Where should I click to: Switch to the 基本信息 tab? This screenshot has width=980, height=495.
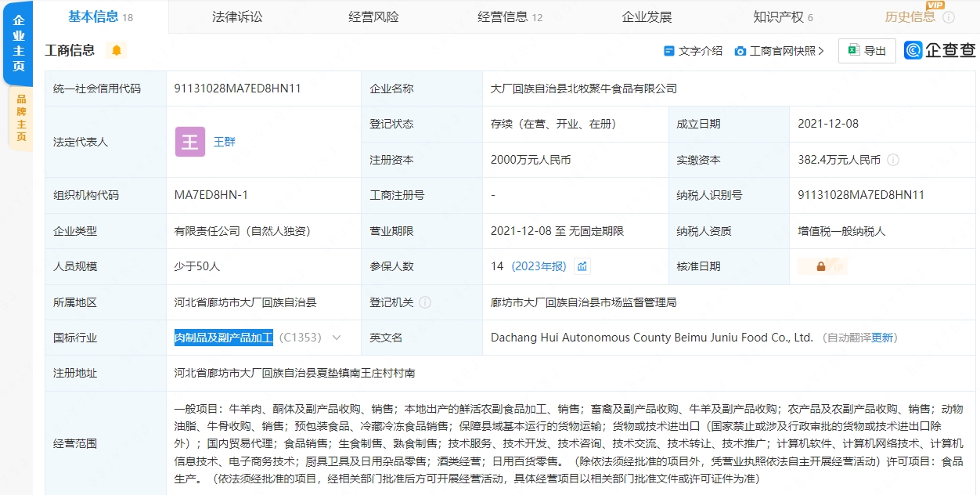coord(101,16)
